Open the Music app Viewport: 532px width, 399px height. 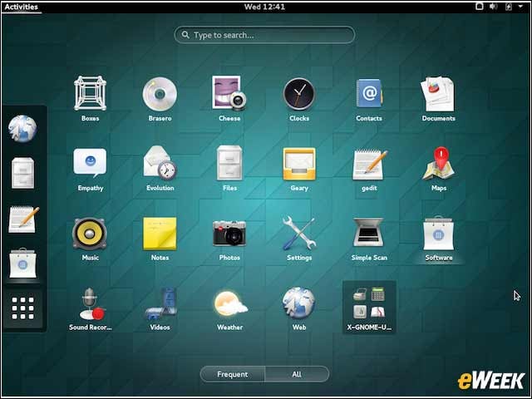point(91,239)
